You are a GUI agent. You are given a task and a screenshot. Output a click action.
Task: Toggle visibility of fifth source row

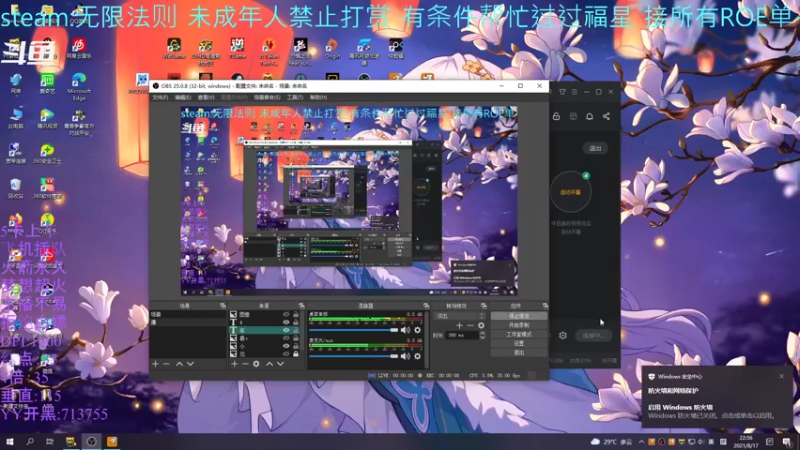point(286,345)
